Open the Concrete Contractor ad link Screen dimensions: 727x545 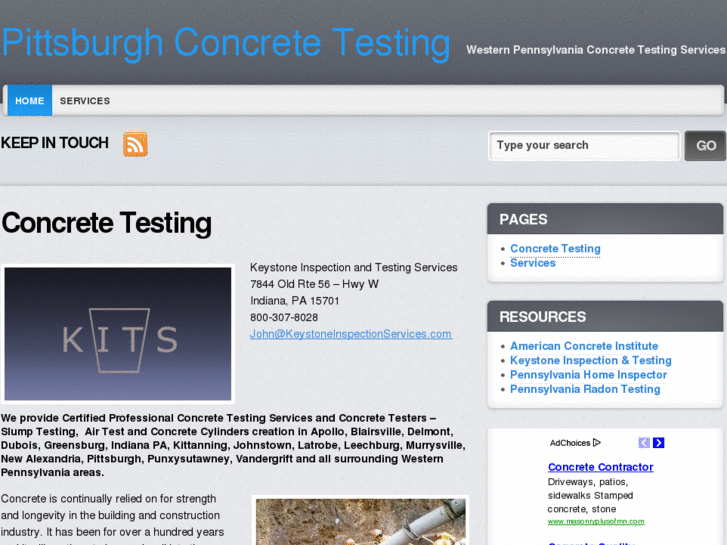pos(600,467)
